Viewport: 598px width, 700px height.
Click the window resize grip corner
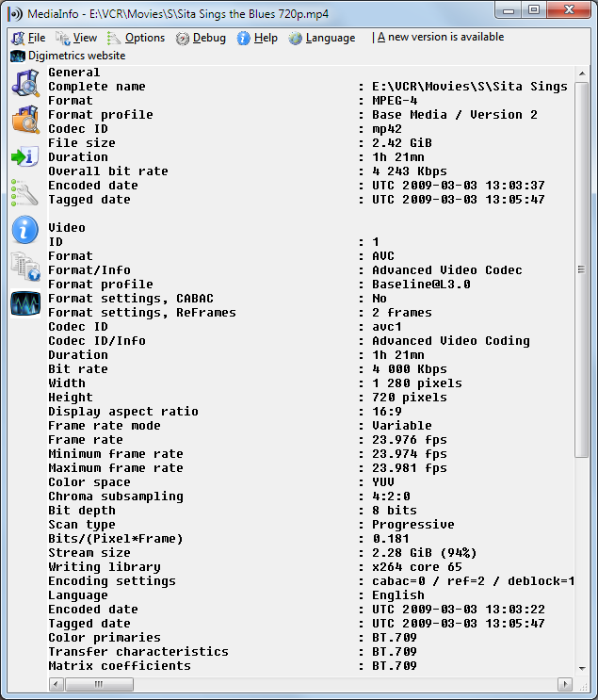click(x=583, y=685)
